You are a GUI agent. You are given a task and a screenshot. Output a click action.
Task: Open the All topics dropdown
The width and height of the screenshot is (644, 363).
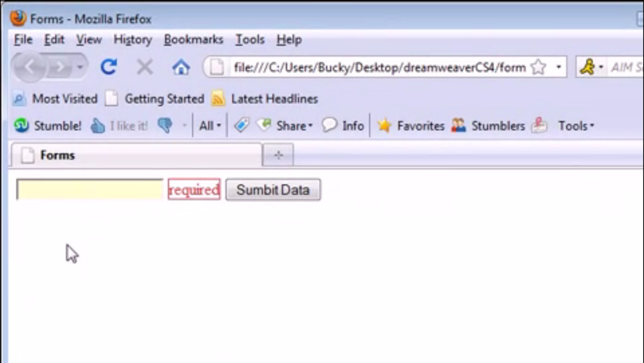pos(210,125)
